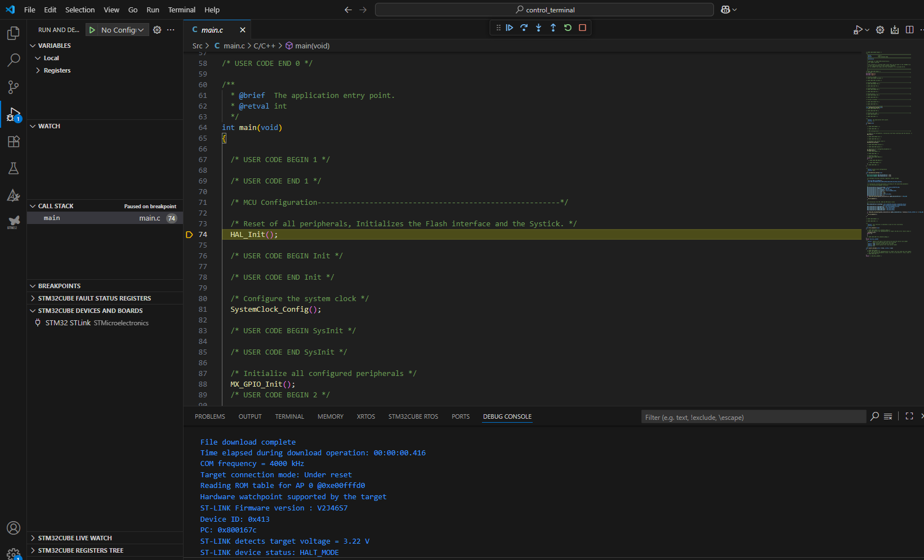Click Step Out in the debug toolbar

[553, 28]
